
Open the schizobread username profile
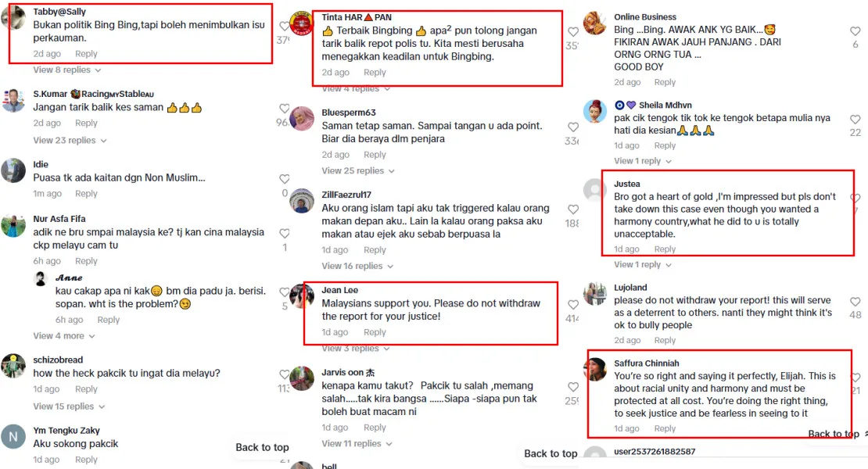(58, 360)
